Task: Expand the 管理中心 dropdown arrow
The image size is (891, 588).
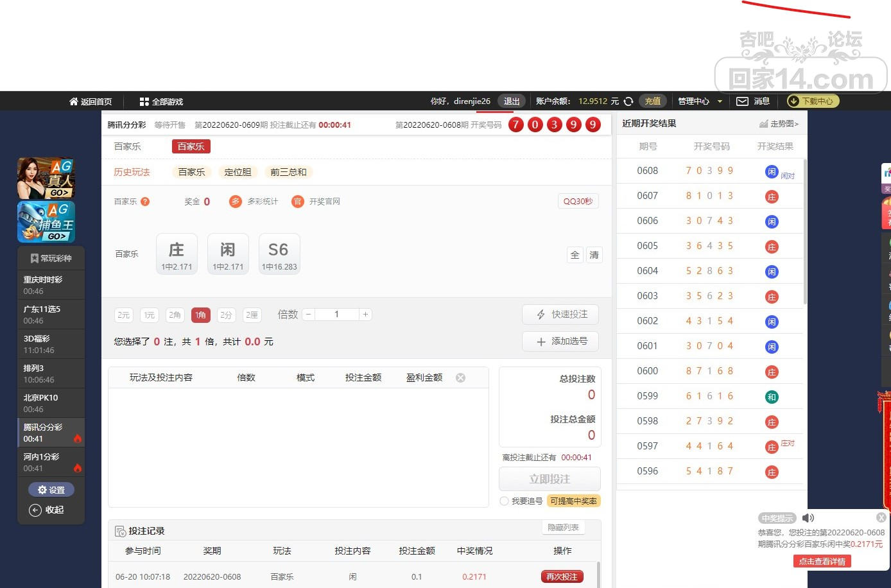Action: click(720, 101)
